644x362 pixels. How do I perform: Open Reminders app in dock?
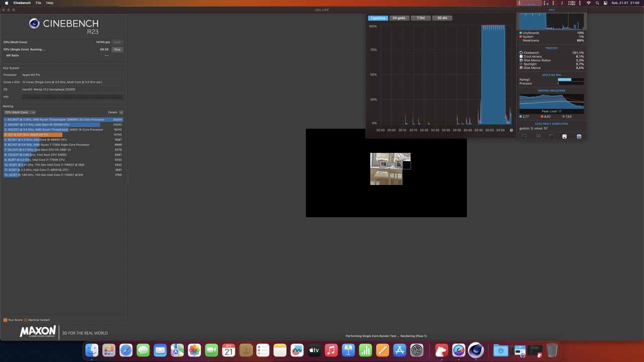click(x=263, y=350)
